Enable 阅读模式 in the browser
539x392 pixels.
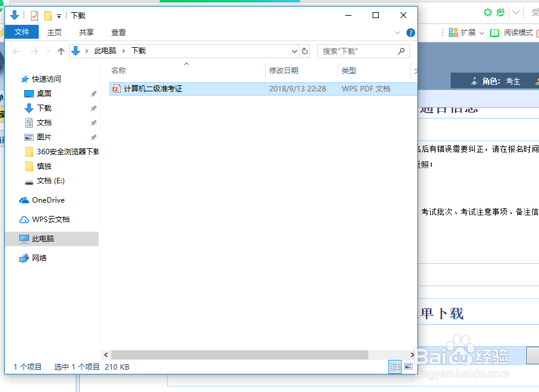[x=512, y=33]
